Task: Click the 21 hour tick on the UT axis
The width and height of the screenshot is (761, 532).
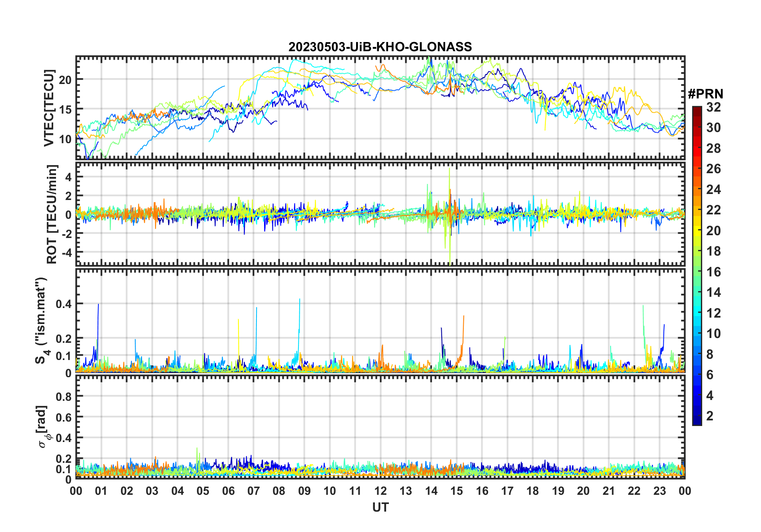Action: [609, 491]
